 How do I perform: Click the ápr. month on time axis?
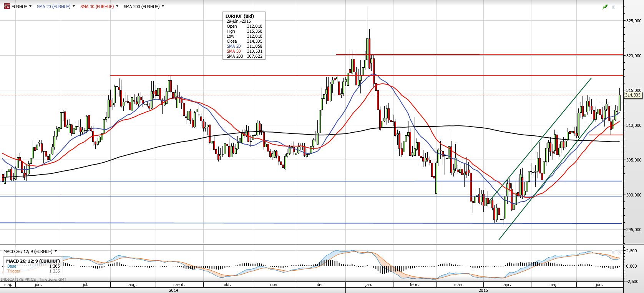[507, 285]
